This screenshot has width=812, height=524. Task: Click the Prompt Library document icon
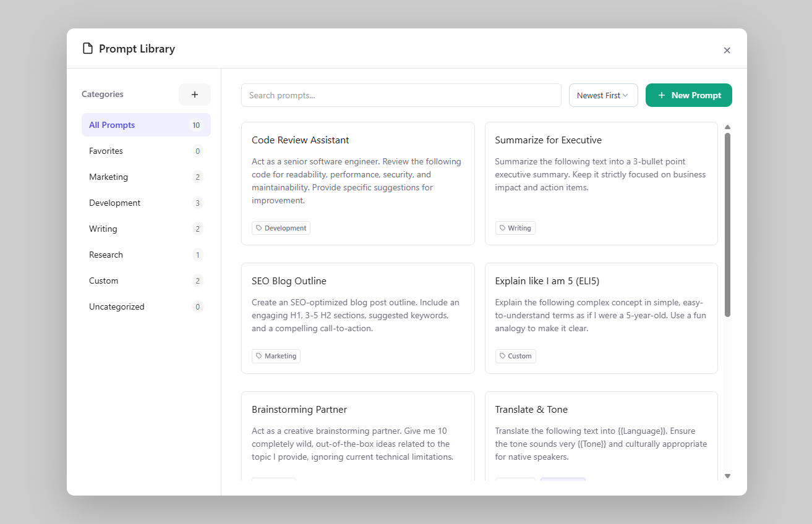coord(88,48)
